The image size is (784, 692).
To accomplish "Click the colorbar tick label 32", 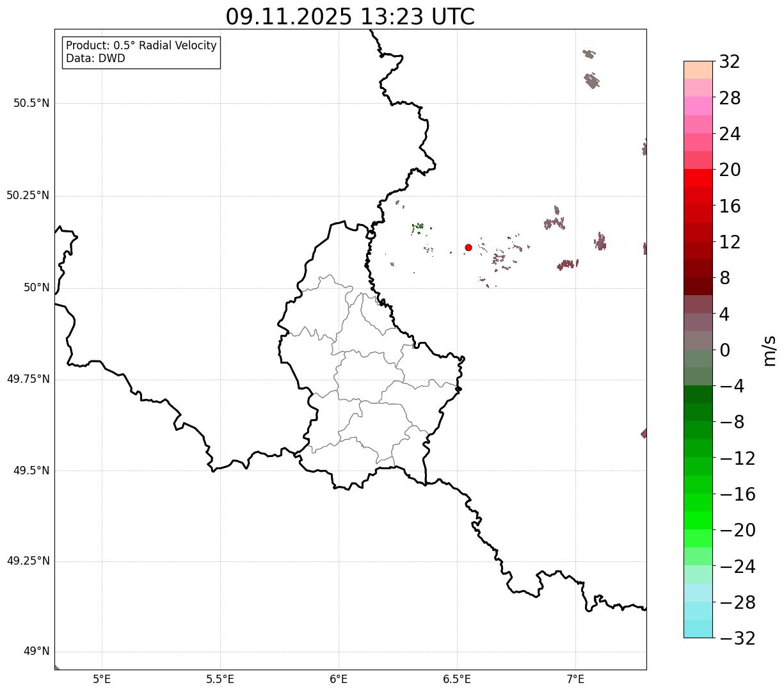I will [x=730, y=61].
